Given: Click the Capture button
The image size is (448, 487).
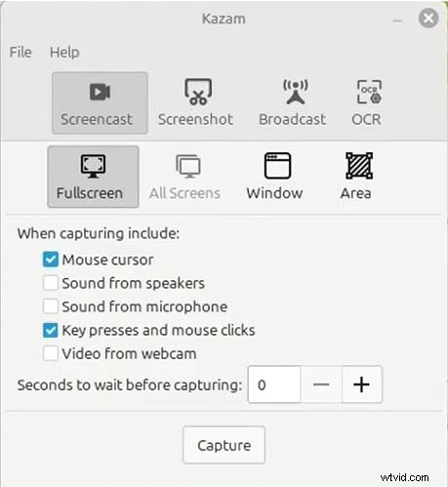Looking at the screenshot, I should tap(224, 445).
